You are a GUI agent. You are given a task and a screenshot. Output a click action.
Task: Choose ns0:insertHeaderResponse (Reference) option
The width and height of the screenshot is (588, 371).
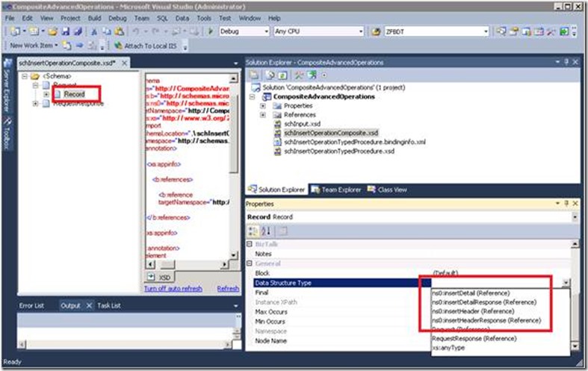486,320
